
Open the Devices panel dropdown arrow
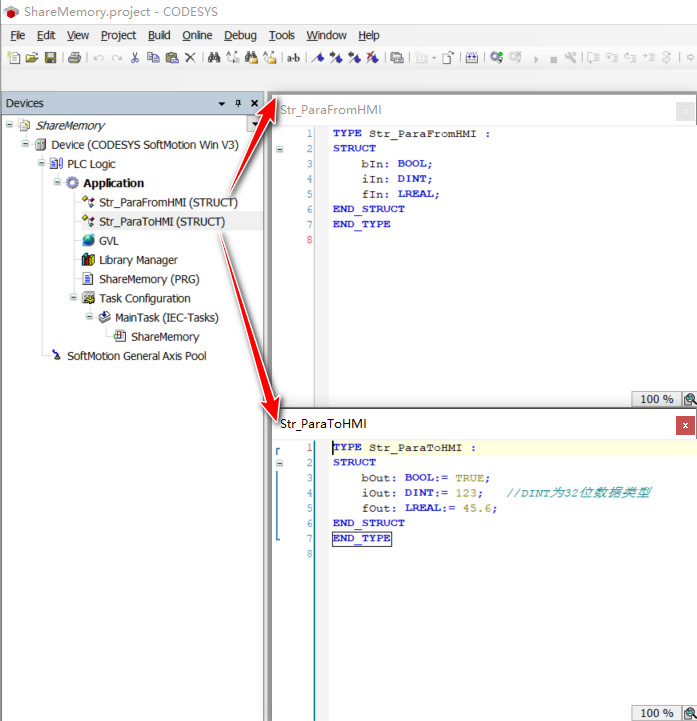(222, 104)
